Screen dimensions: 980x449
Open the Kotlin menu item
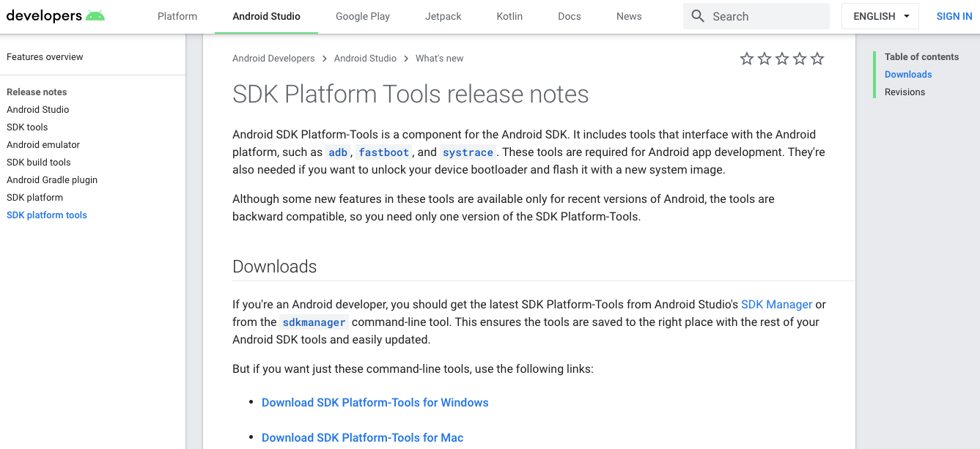point(509,16)
